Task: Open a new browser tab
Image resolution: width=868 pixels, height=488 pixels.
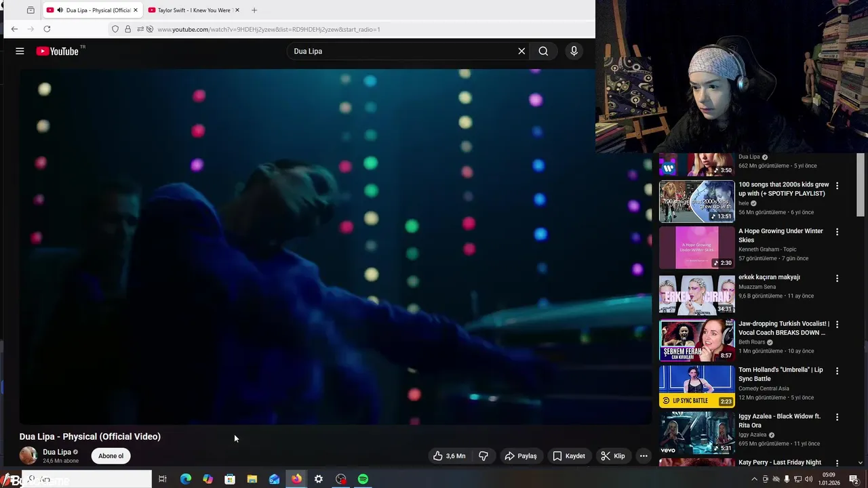Action: click(x=254, y=10)
